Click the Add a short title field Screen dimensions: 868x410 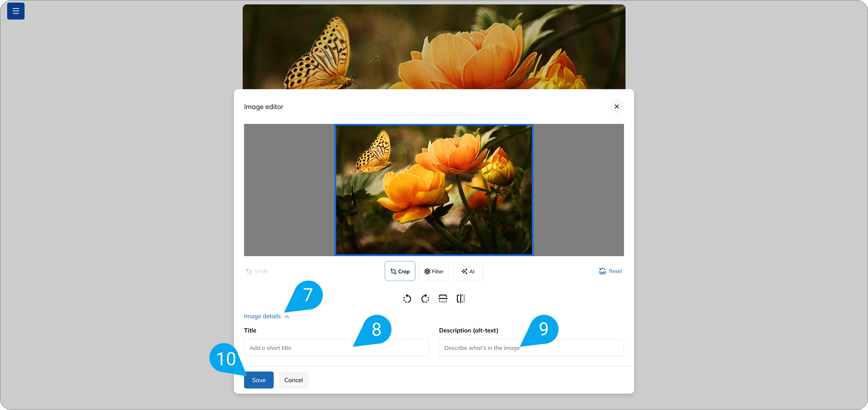pos(336,347)
